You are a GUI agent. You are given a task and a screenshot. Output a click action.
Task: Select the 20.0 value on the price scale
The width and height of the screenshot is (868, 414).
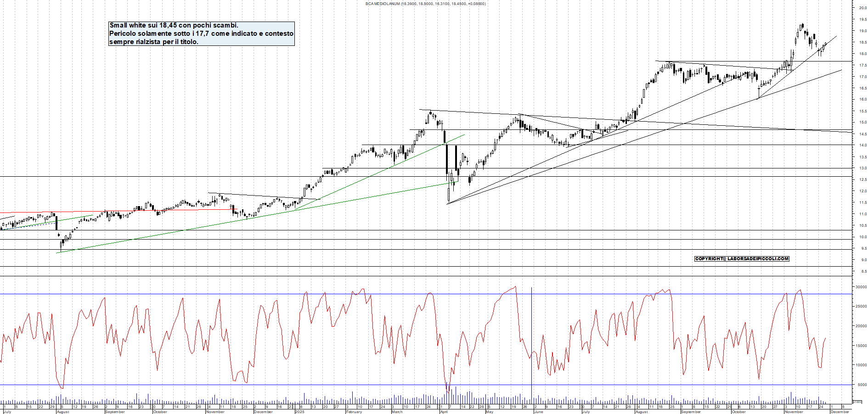point(862,7)
